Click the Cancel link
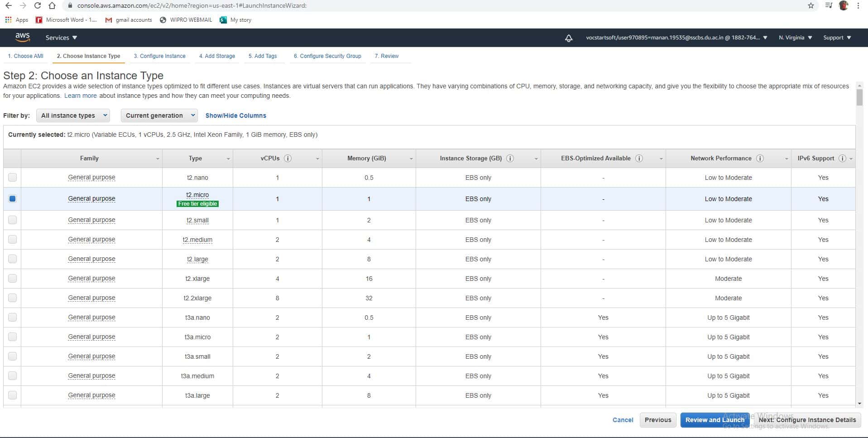 623,420
